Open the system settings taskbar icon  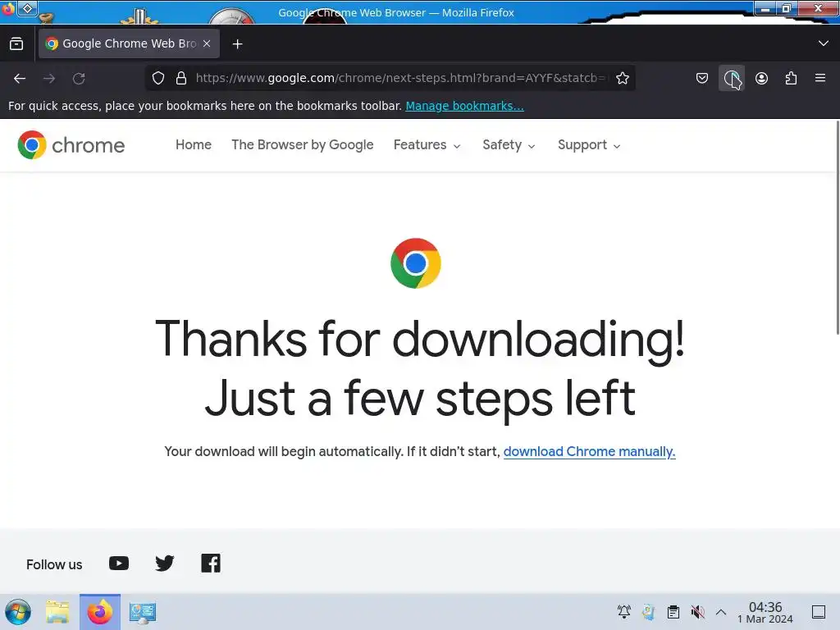click(x=143, y=612)
